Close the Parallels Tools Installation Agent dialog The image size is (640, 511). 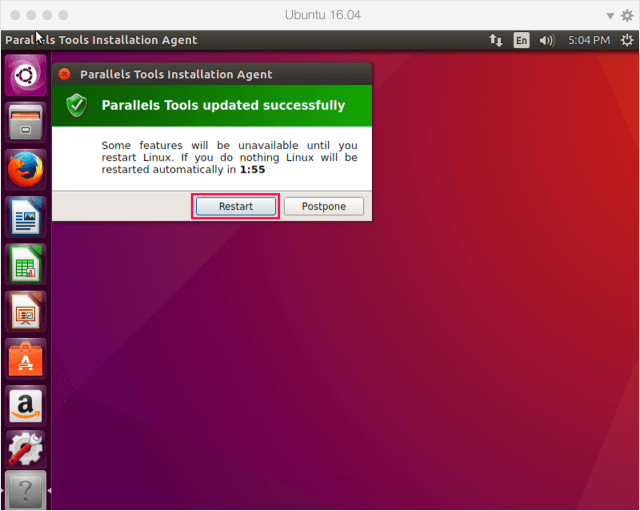(x=64, y=74)
